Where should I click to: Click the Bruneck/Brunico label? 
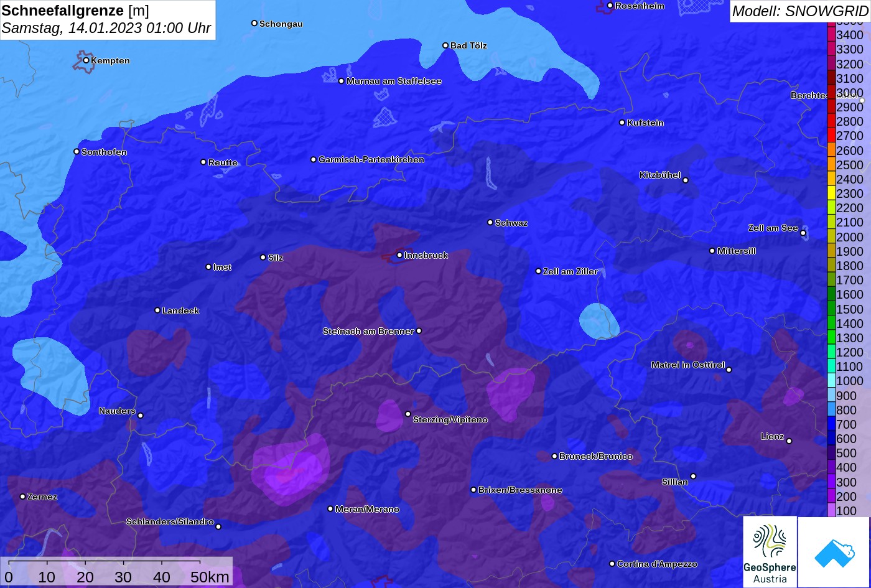[596, 457]
